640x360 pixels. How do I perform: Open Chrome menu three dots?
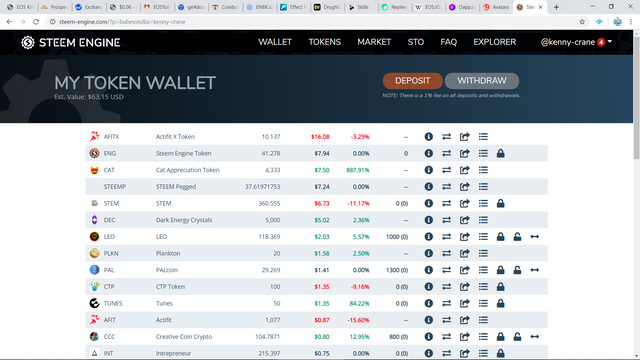[631, 22]
